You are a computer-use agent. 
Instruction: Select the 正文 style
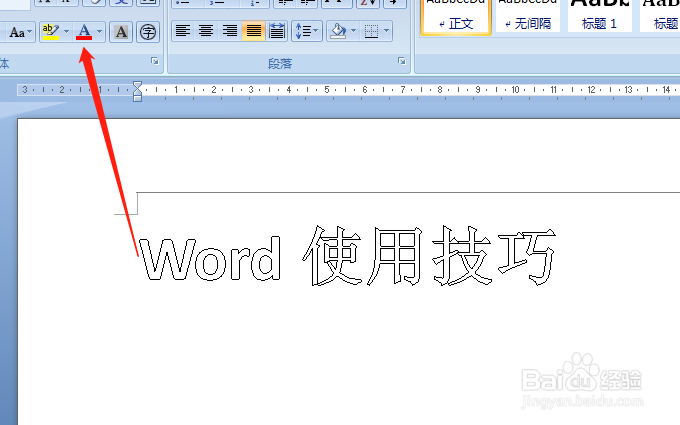(455, 16)
